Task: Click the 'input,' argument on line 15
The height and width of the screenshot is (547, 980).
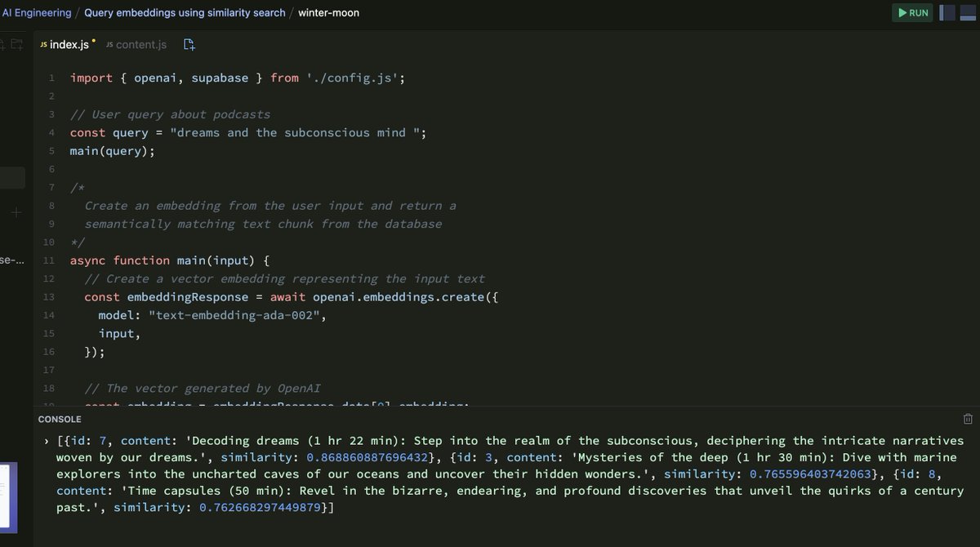Action: (x=120, y=333)
